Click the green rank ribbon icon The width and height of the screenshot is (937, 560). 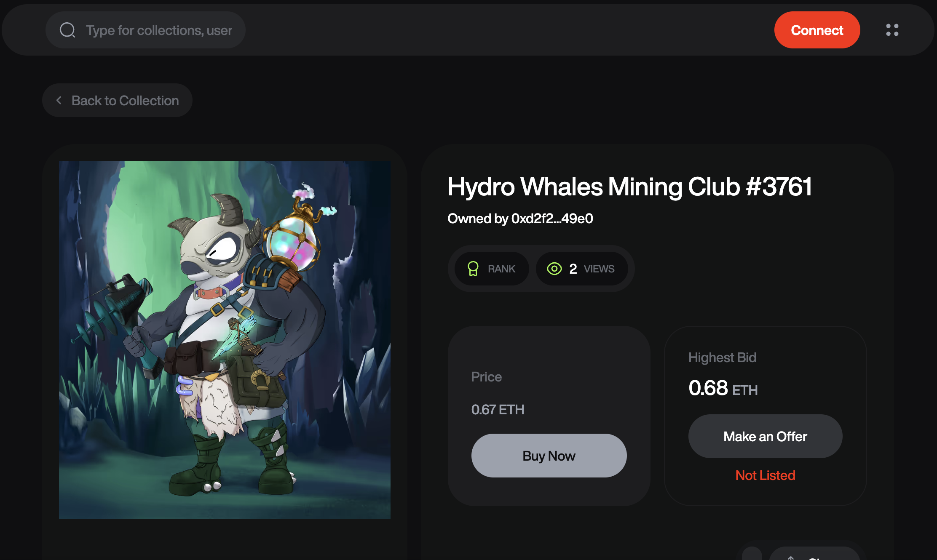tap(473, 269)
